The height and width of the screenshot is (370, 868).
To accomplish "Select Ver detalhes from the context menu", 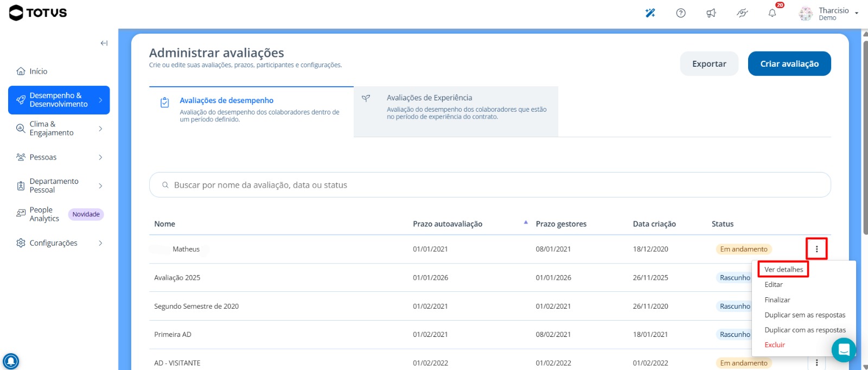I will tap(783, 270).
